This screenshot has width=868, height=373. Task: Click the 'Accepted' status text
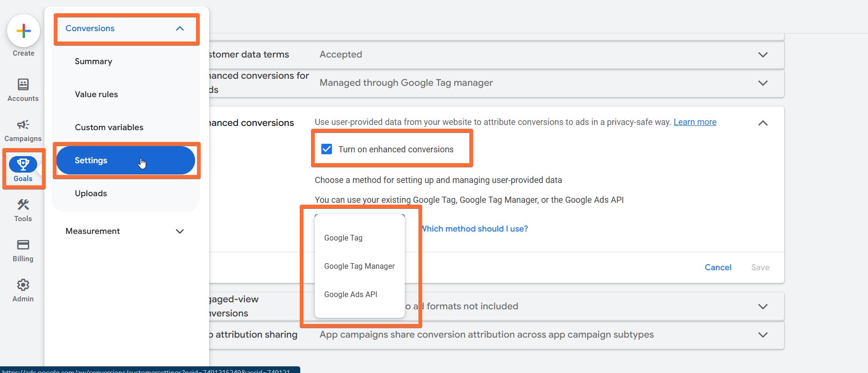coord(341,54)
